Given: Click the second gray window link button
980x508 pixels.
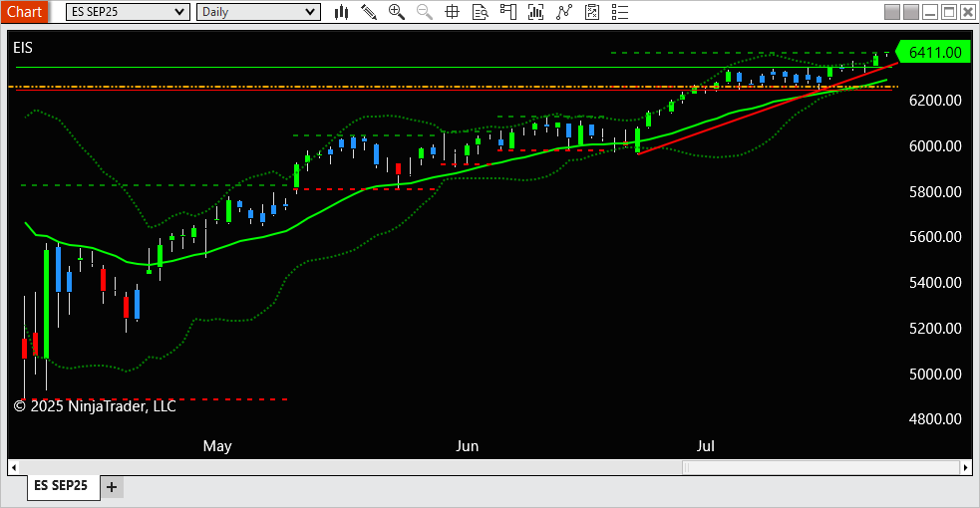Looking at the screenshot, I should pos(911,12).
